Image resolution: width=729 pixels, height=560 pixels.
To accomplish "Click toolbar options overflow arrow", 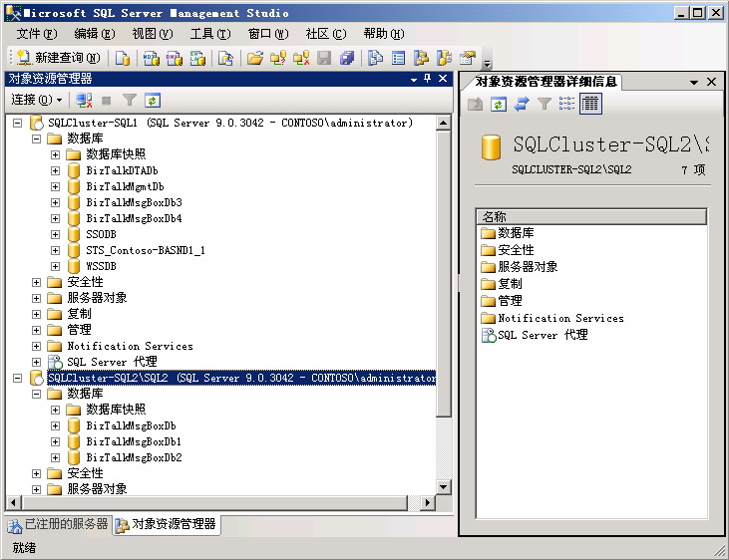I will pyautogui.click(x=487, y=63).
